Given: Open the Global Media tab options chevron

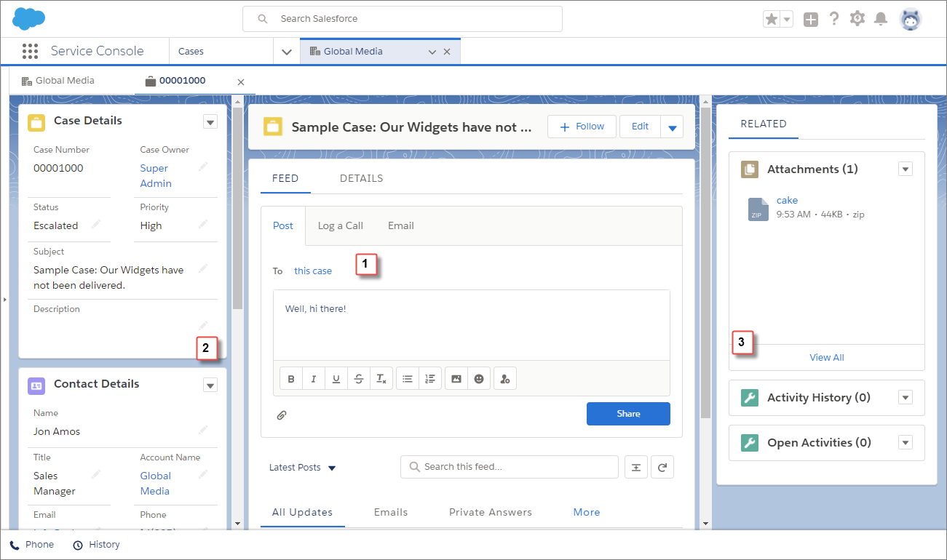Looking at the screenshot, I should coord(432,52).
